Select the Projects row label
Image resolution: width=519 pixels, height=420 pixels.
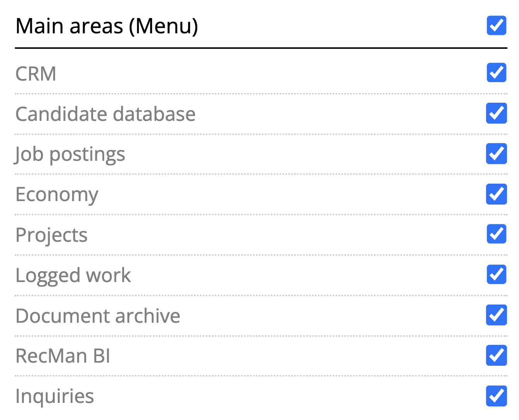pyautogui.click(x=52, y=235)
